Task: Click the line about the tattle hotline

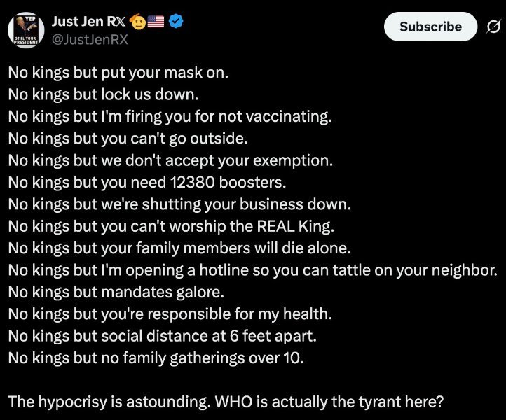Action: (252, 269)
